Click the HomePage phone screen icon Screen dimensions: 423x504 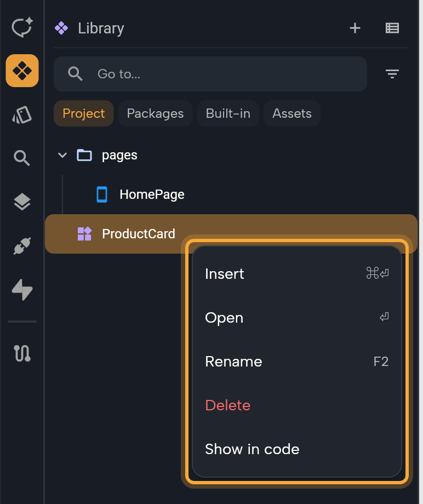click(x=102, y=194)
